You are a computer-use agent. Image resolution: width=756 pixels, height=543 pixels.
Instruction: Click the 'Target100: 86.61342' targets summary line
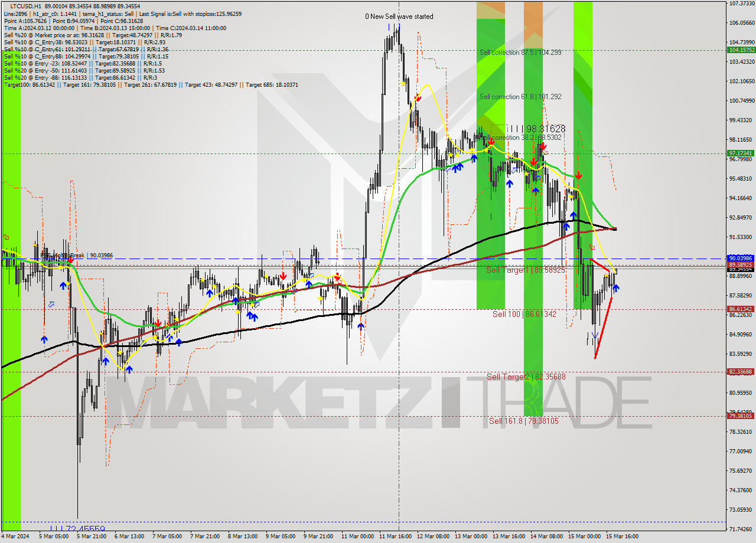coord(151,84)
